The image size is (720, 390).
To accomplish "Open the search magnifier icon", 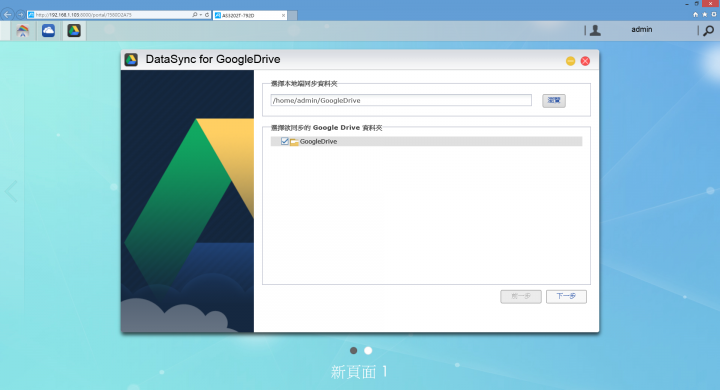I will point(709,31).
